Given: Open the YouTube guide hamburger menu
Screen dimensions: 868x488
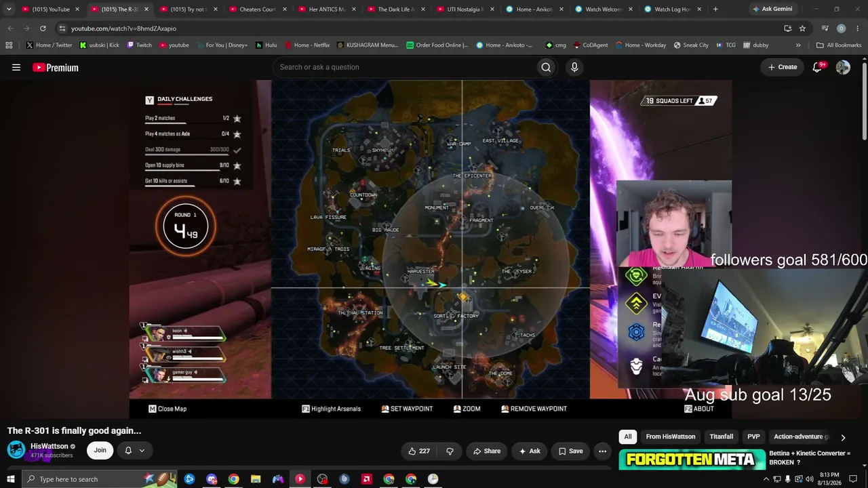Looking at the screenshot, I should (16, 67).
